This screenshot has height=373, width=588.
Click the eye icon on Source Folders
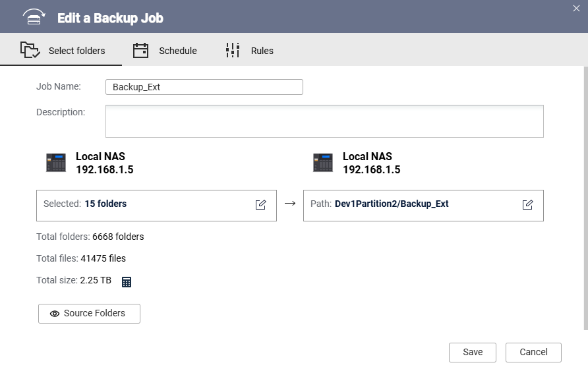tap(55, 314)
